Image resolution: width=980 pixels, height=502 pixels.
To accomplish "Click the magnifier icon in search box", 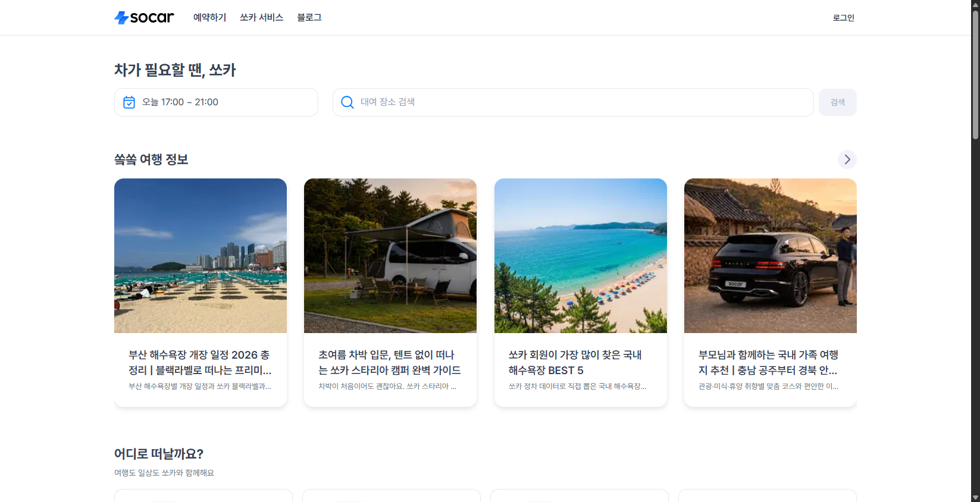I will tap(347, 102).
